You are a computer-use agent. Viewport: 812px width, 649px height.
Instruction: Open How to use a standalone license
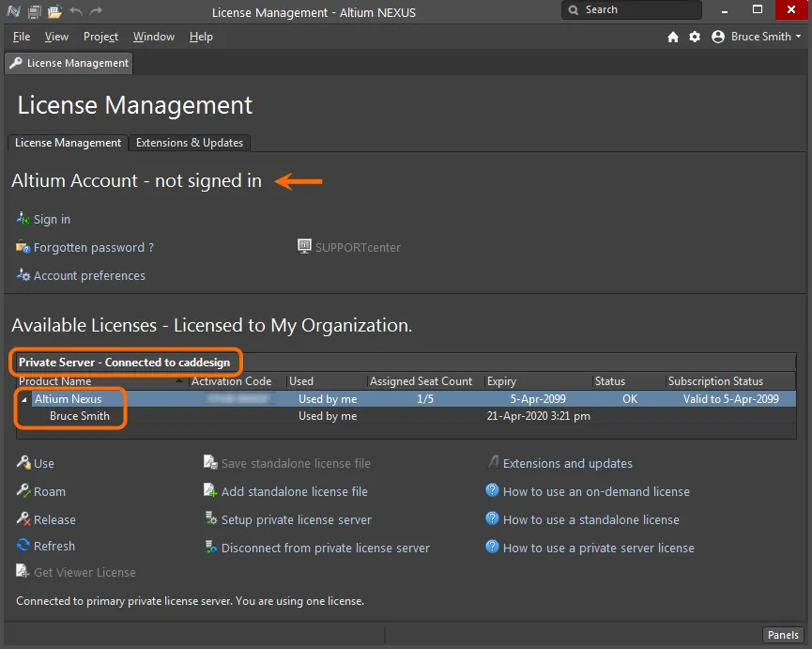(x=590, y=519)
